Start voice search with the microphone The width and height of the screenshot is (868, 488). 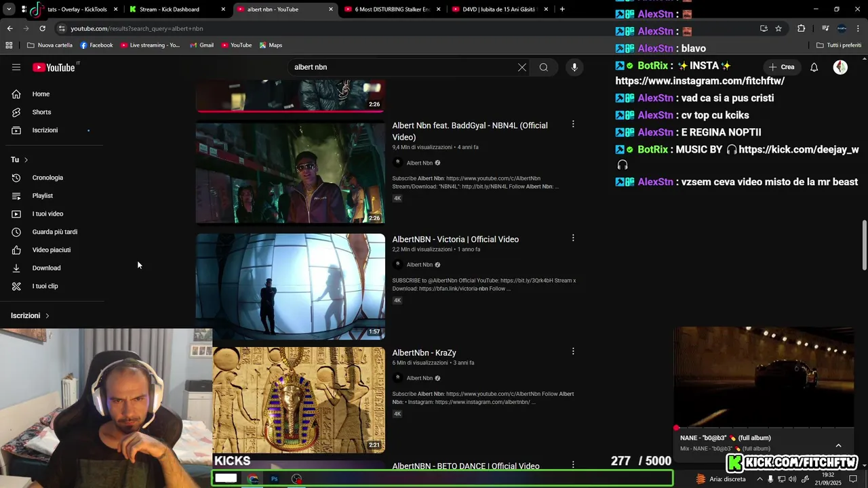click(x=574, y=67)
